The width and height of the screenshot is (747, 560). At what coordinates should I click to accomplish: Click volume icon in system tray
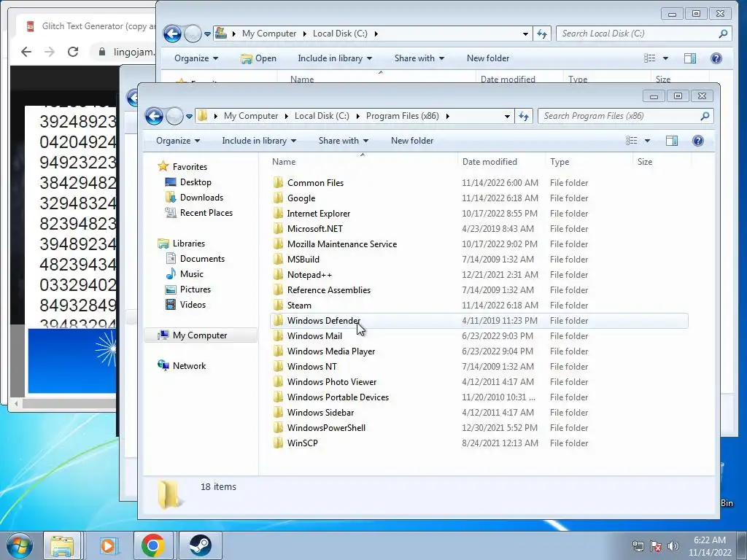tap(673, 546)
